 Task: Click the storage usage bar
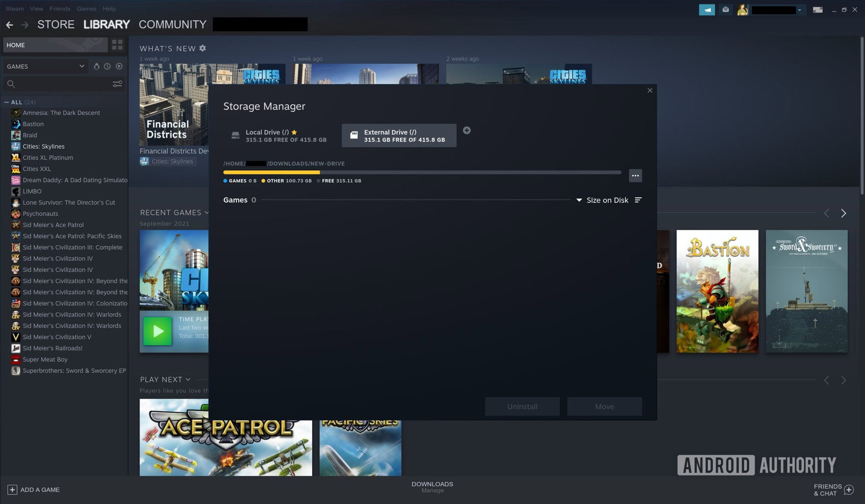tap(422, 173)
